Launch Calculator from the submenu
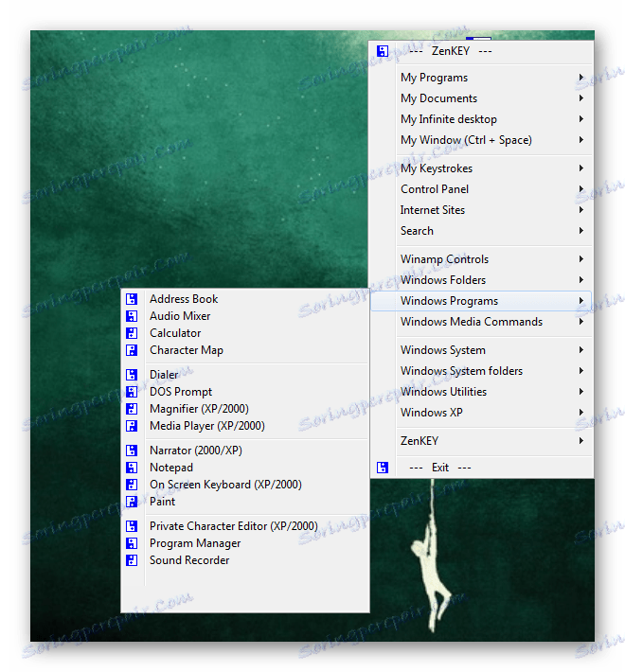Viewport: 625px width, 672px height. click(245, 333)
